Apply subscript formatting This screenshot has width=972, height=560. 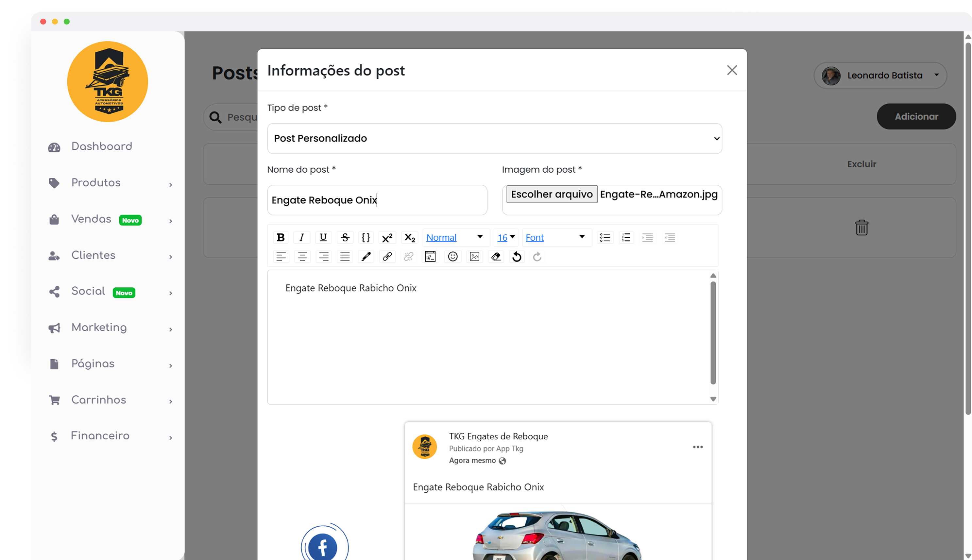pyautogui.click(x=409, y=237)
